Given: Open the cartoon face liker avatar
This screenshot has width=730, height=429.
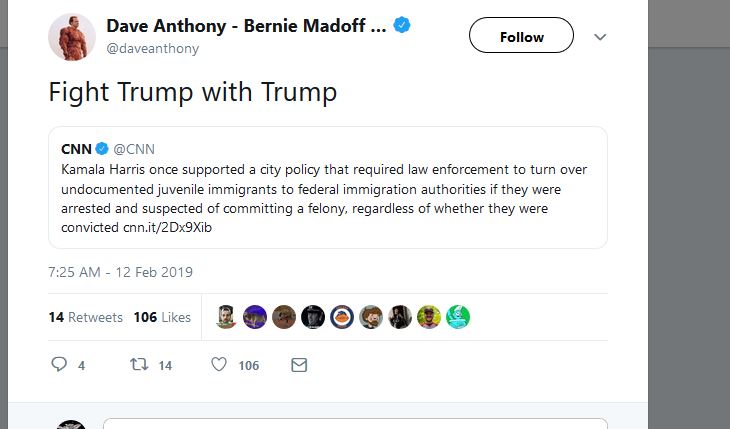Looking at the screenshot, I should (371, 317).
